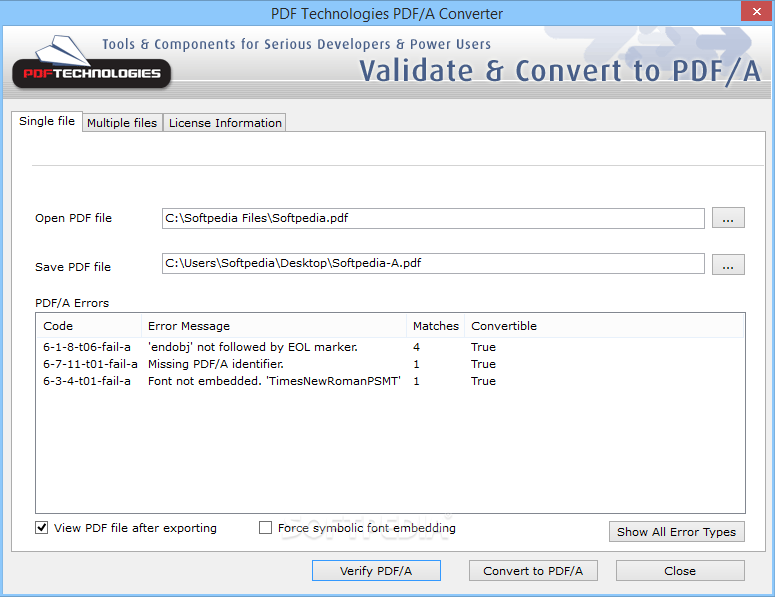Viewport: 775px width, 597px height.
Task: Click the "'endobj' not followed by EOL marker." message
Action: click(253, 347)
